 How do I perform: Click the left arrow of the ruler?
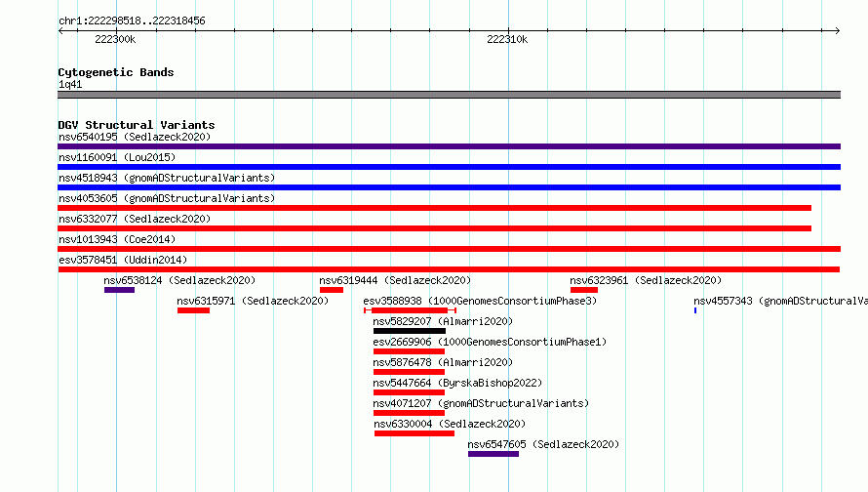(x=60, y=31)
